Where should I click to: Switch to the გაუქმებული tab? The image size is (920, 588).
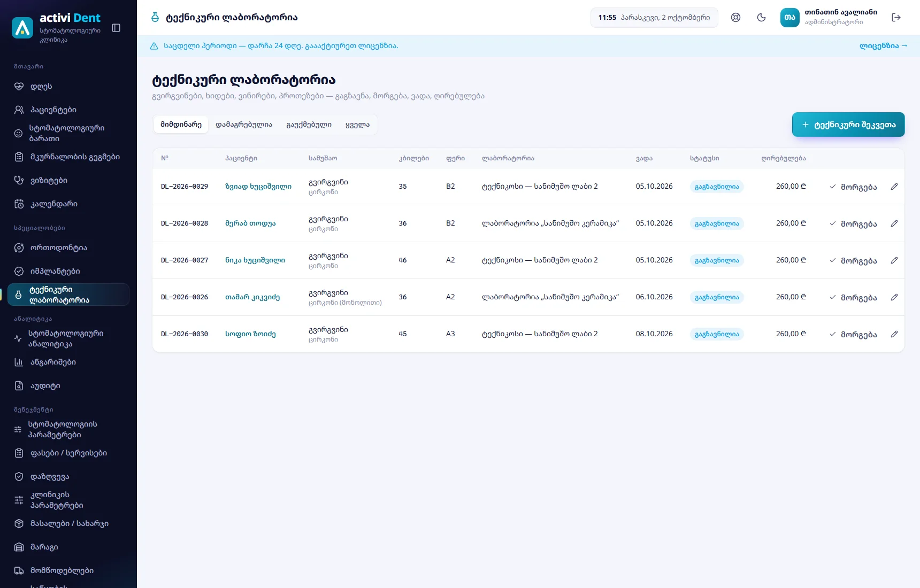pyautogui.click(x=309, y=125)
